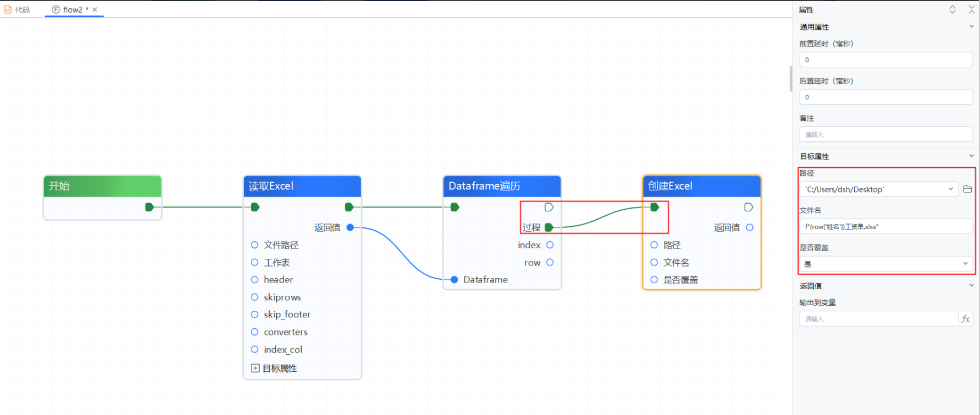Click the properties panel scrollbar handle
980x415 pixels.
point(791,78)
